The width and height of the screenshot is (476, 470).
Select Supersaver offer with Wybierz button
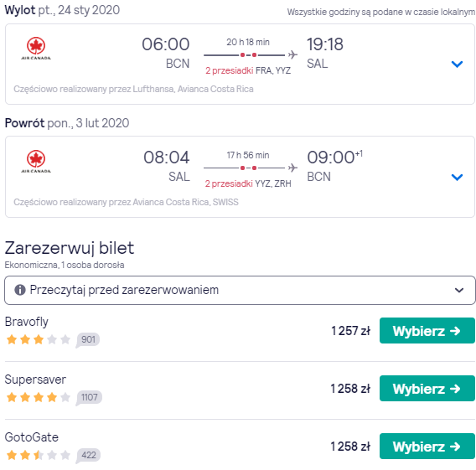click(427, 389)
